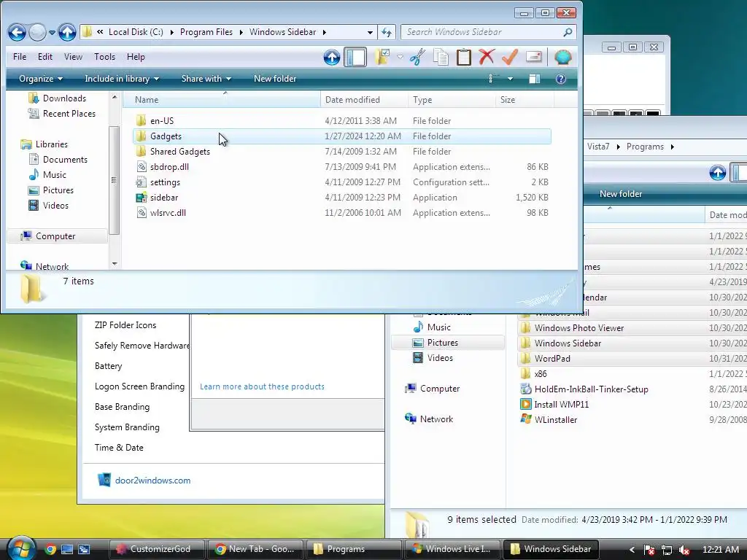Image resolution: width=747 pixels, height=560 pixels.
Task: Select Time & Date in CustomizerGod
Action: (x=119, y=448)
